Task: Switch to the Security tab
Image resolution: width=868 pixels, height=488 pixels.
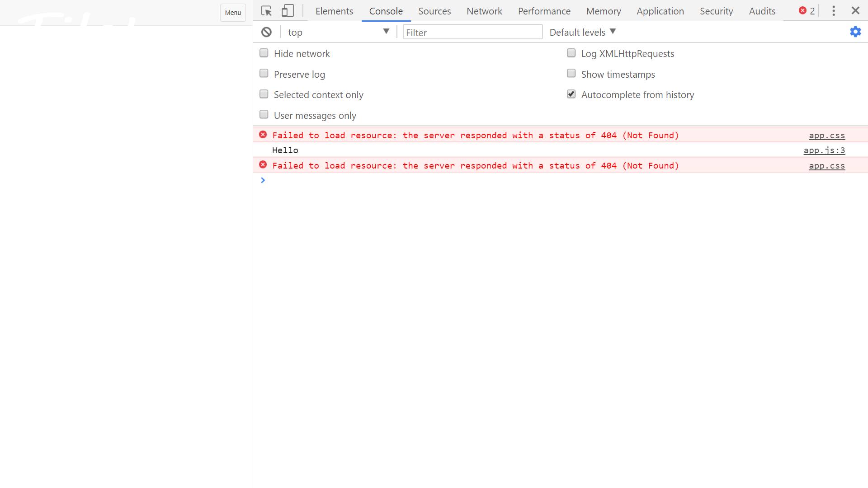Action: coord(717,11)
